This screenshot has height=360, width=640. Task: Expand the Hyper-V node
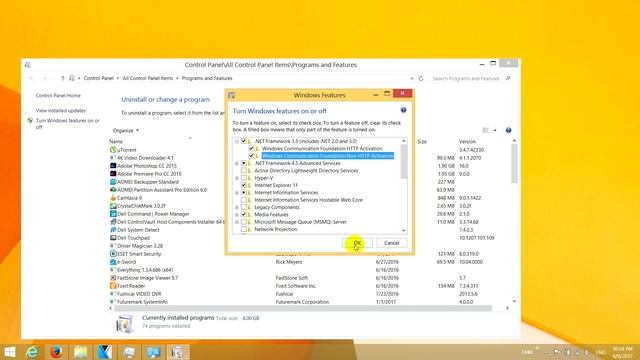coord(237,178)
